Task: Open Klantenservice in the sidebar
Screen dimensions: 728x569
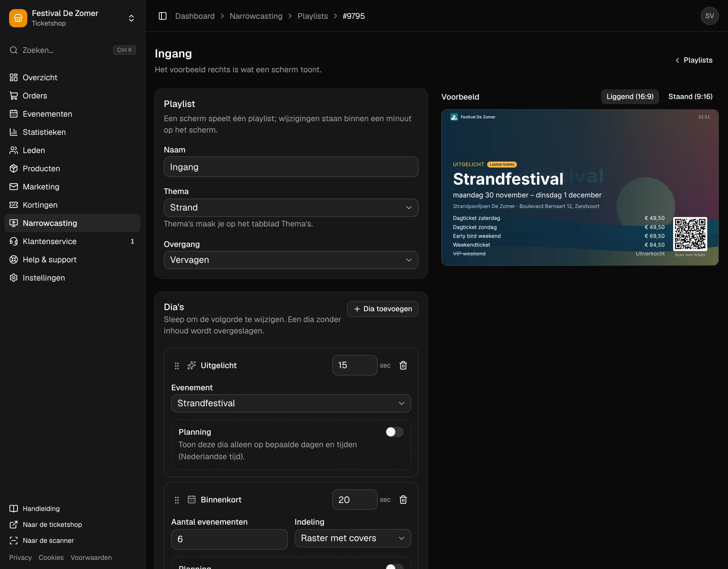Action: (73, 241)
